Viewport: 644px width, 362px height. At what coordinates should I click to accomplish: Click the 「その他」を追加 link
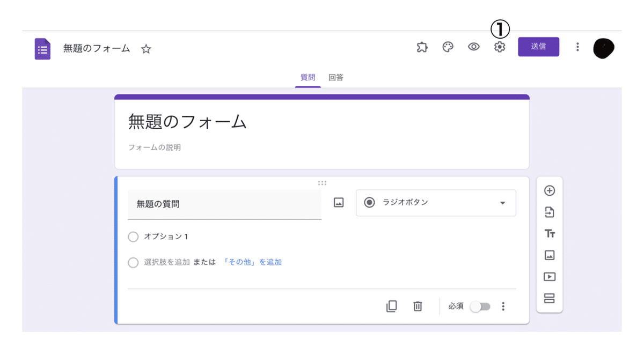coord(253,262)
